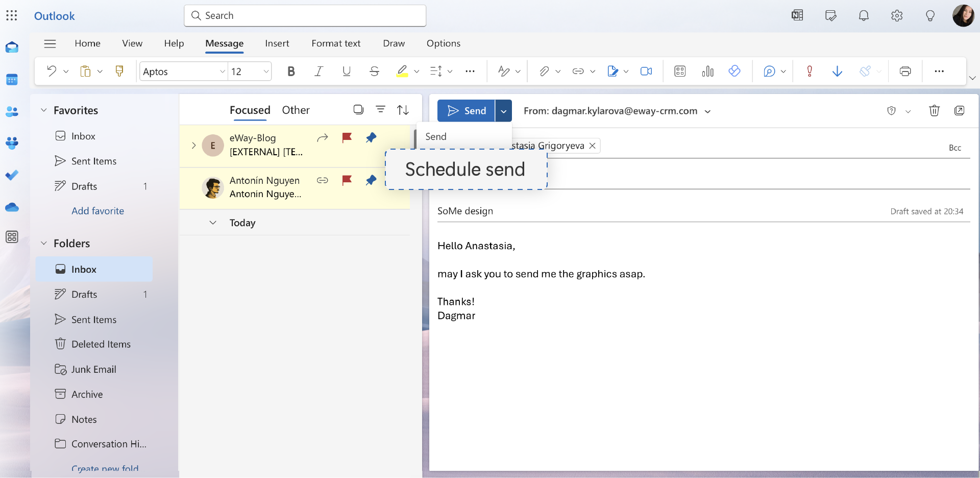Open highlight color dropdown arrow
980x478 pixels.
pos(416,71)
